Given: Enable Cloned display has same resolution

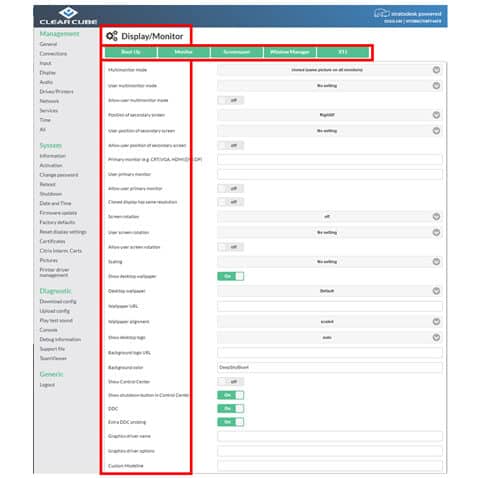Looking at the screenshot, I should pyautogui.click(x=230, y=202).
